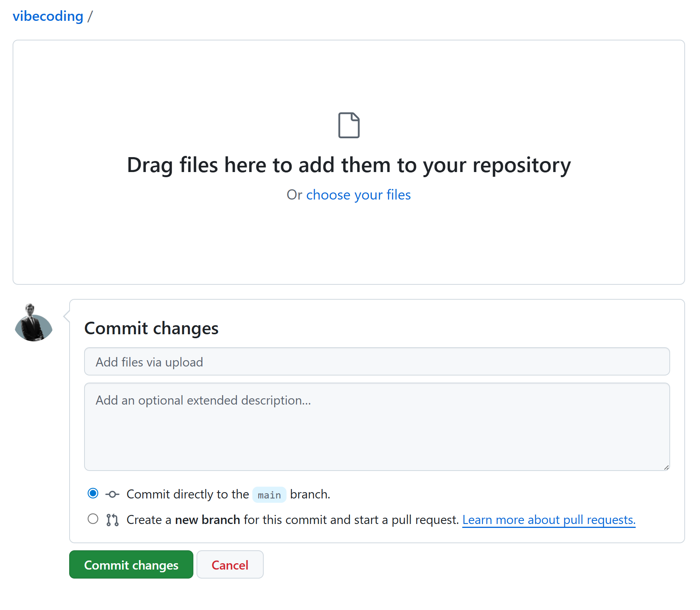Click the bold "new branch" label text

207,520
